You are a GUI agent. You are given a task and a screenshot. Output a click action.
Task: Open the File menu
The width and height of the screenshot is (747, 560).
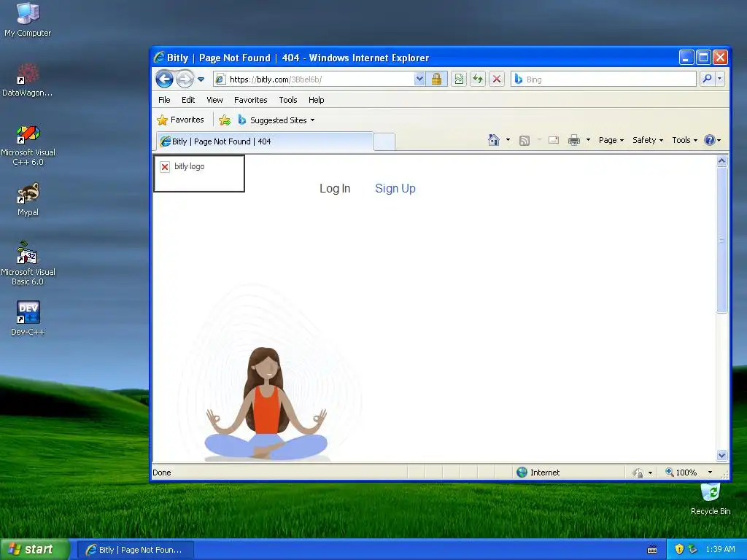(164, 100)
